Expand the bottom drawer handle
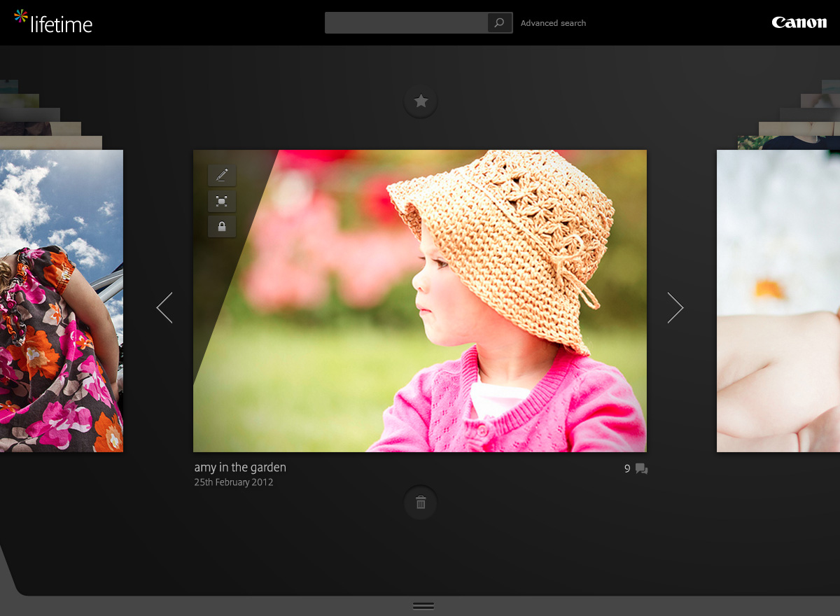 click(423, 605)
